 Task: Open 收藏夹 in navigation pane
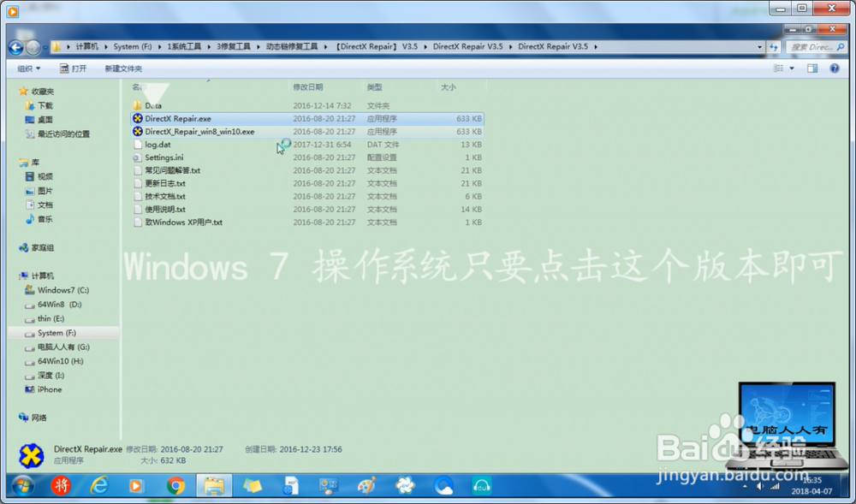click(x=37, y=92)
